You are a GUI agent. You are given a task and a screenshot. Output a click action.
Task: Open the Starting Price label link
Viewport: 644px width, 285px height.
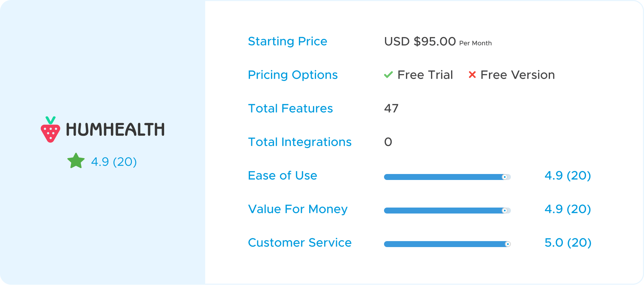(287, 41)
